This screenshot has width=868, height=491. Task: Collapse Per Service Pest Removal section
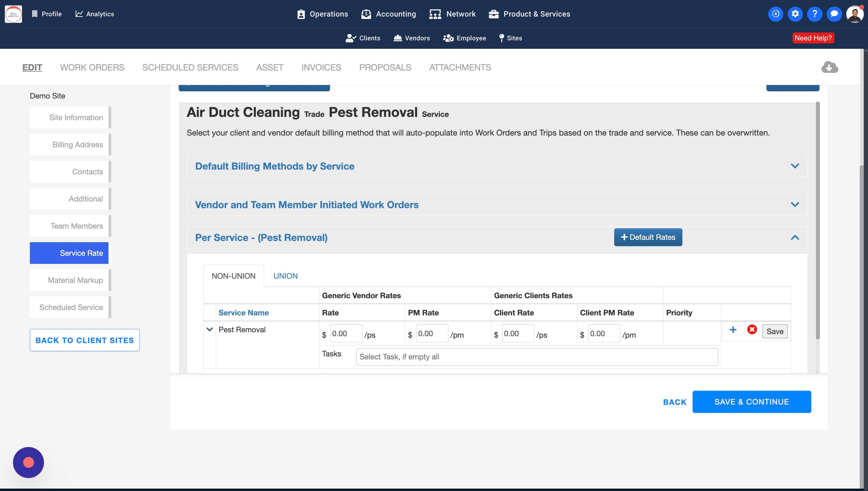click(x=794, y=237)
